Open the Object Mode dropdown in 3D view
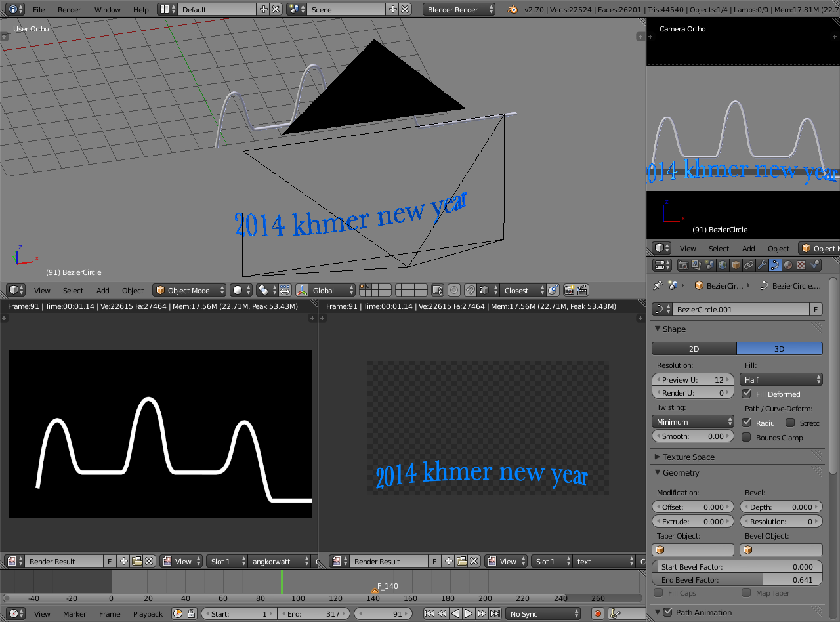Viewport: 840px width, 622px height. pyautogui.click(x=190, y=290)
